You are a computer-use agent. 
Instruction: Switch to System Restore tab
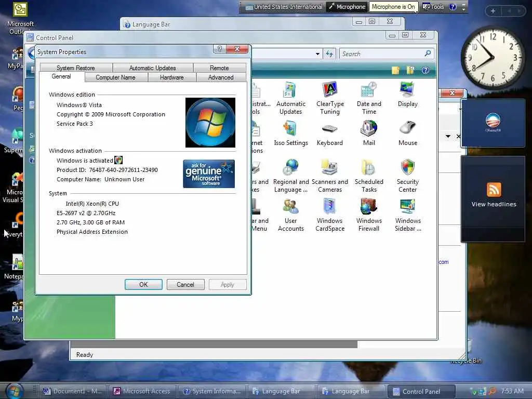tap(76, 68)
